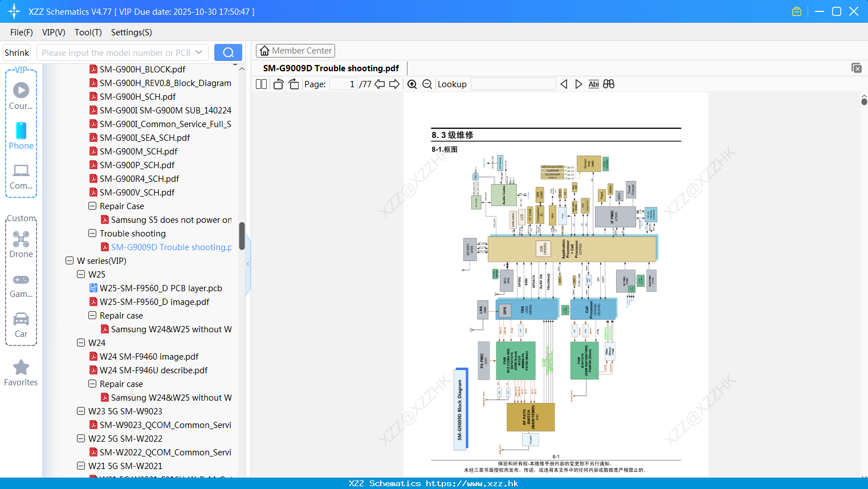Find previous lookup result triangle
868x489 pixels.
pyautogui.click(x=564, y=84)
